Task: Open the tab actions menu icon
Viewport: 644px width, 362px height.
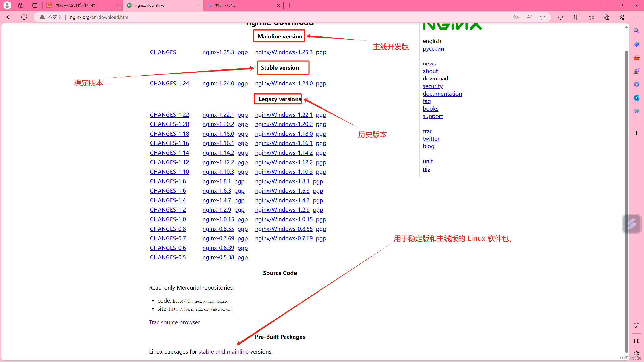Action: 35,5
